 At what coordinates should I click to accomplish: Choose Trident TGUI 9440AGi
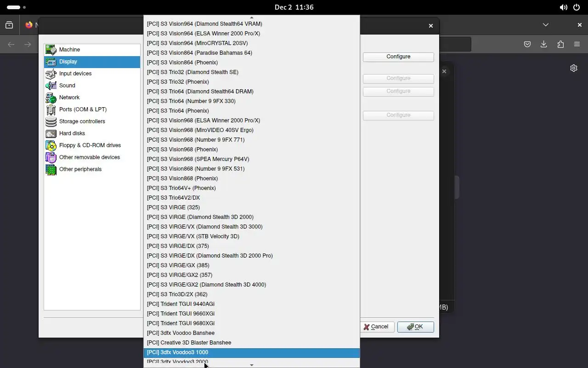(x=251, y=304)
